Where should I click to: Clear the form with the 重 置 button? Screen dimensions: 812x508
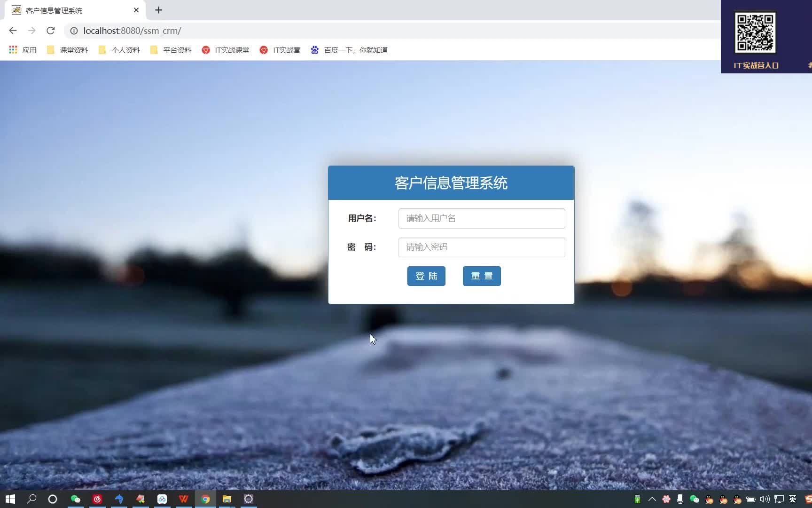coord(482,276)
